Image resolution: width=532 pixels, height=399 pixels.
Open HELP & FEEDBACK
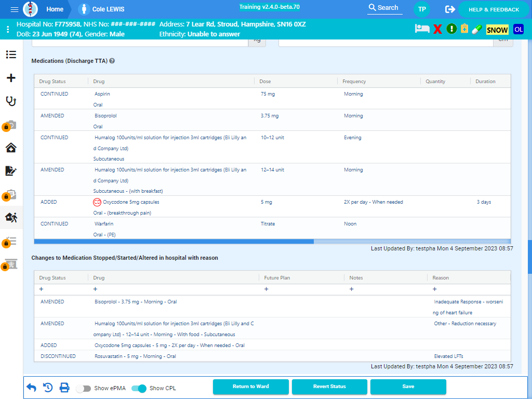[494, 9]
